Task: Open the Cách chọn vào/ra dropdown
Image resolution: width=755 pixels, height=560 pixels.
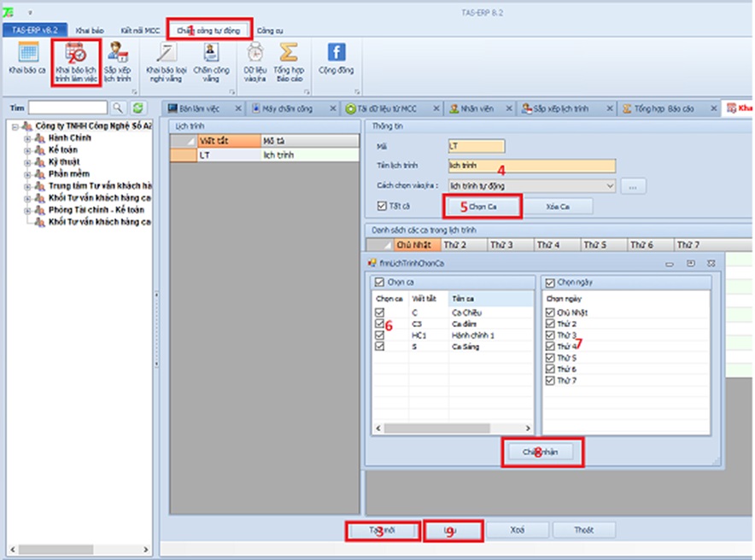Action: click(608, 185)
